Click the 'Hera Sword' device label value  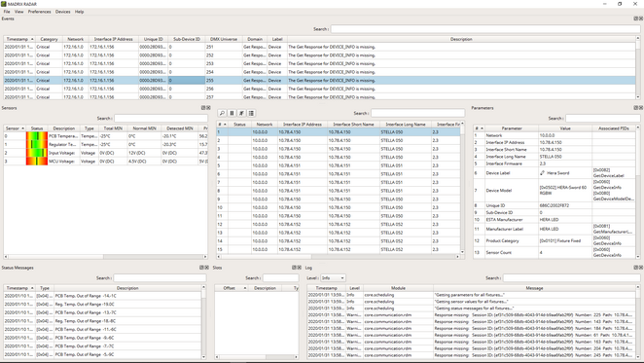point(557,173)
